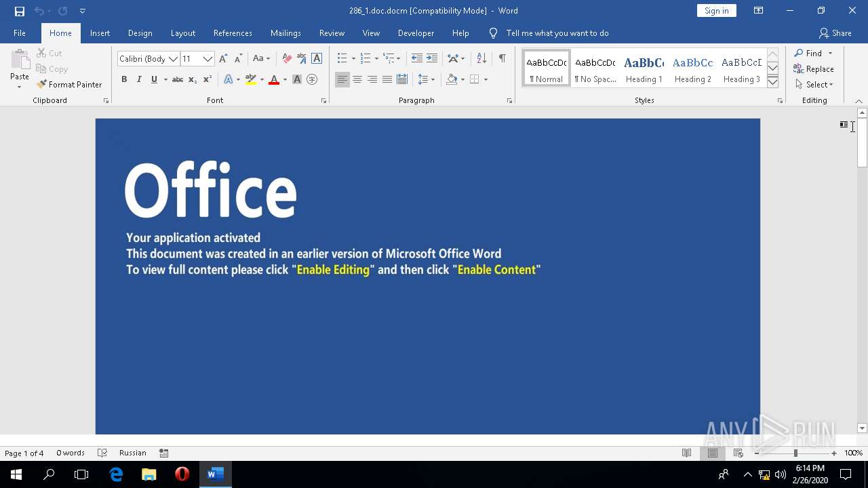Toggle Show/Hide paragraph marks
Viewport: 868px width, 488px height.
click(x=502, y=58)
